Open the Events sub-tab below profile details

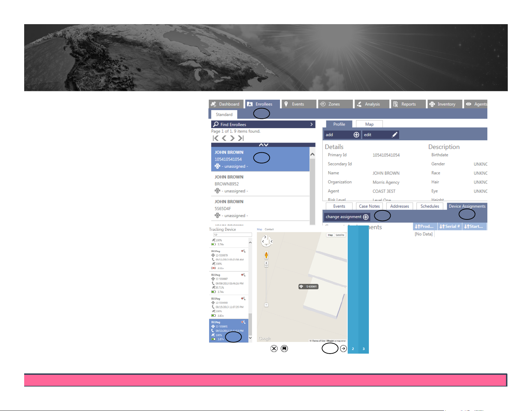(339, 206)
